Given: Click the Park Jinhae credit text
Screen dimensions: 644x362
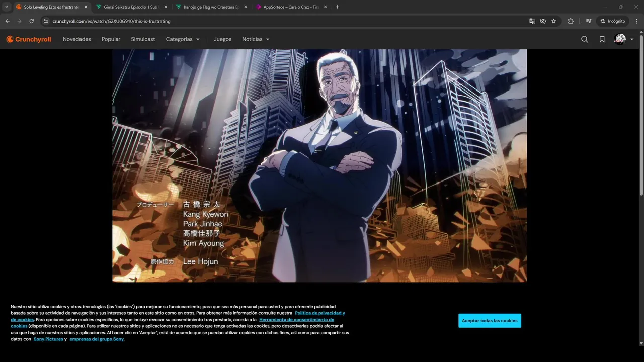Looking at the screenshot, I should (x=202, y=224).
